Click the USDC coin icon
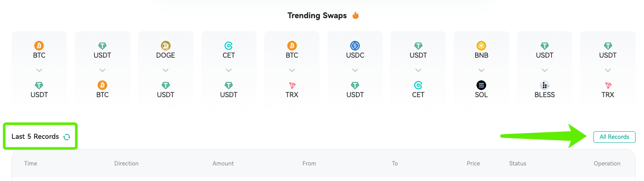The height and width of the screenshot is (181, 644). coord(355,46)
